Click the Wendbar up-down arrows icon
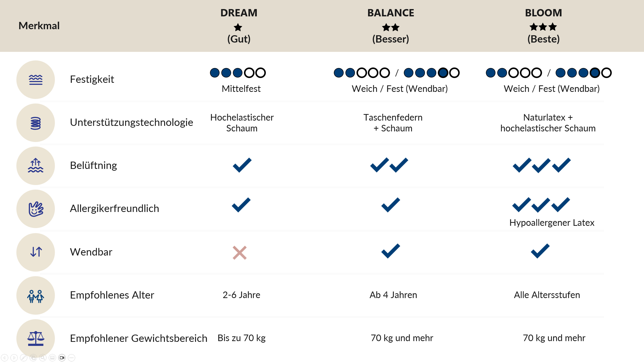 point(35,252)
